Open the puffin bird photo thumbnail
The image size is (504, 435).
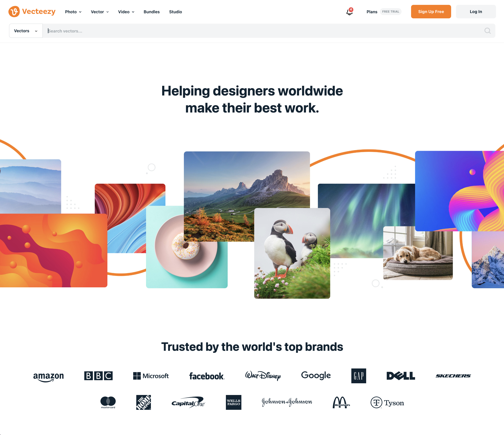point(292,253)
